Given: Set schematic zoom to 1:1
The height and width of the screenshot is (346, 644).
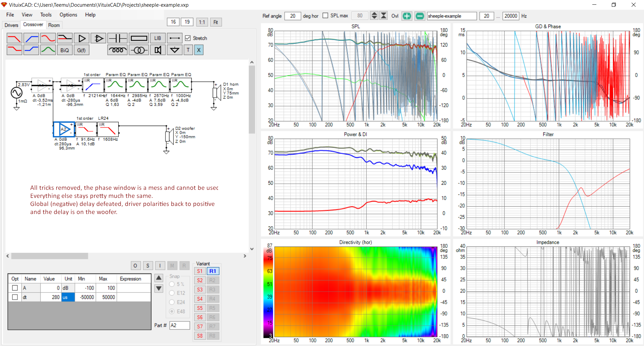Looking at the screenshot, I should 202,22.
